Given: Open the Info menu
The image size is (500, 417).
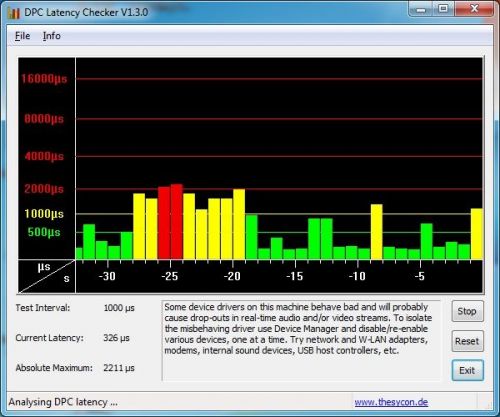Looking at the screenshot, I should pos(52,36).
